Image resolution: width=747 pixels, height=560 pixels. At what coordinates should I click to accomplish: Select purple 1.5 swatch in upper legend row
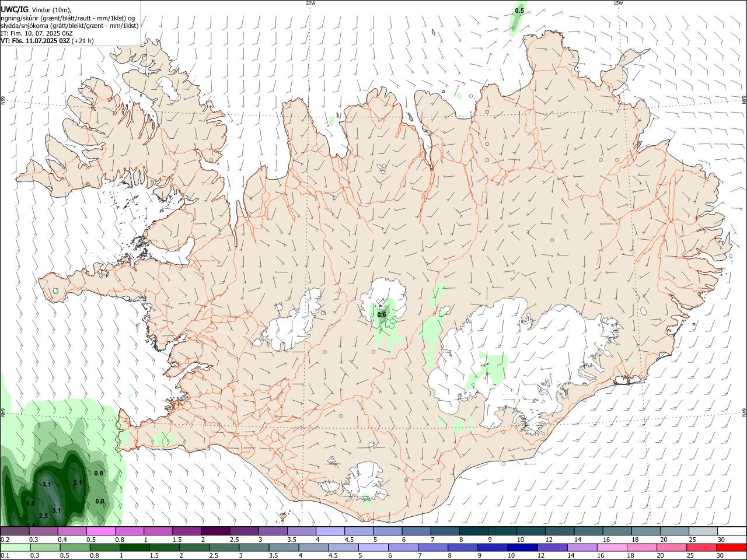(x=187, y=531)
